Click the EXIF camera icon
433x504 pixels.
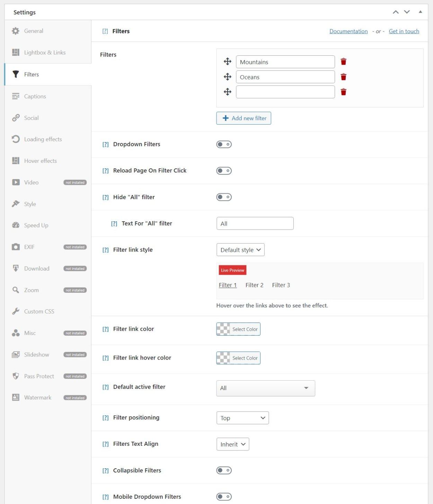(16, 247)
